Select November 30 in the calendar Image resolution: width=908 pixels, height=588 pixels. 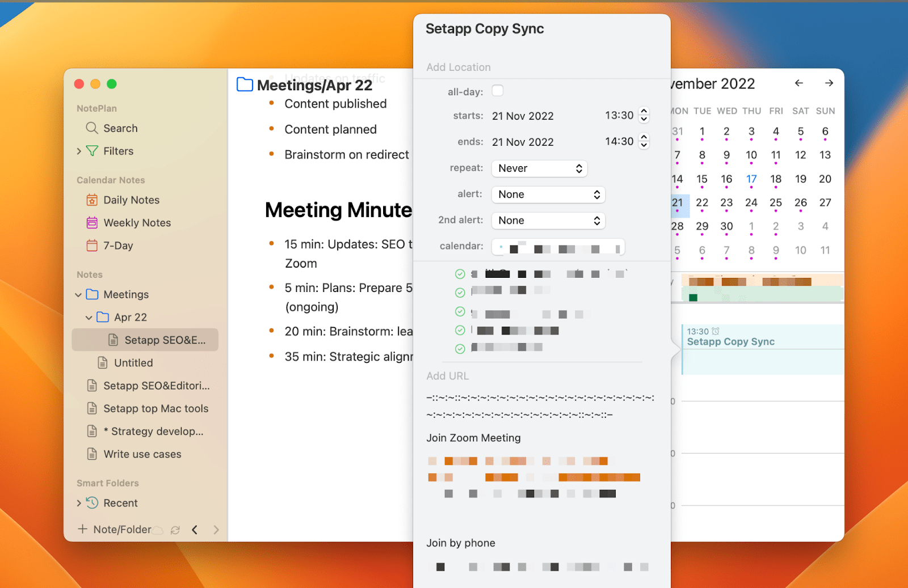726,227
